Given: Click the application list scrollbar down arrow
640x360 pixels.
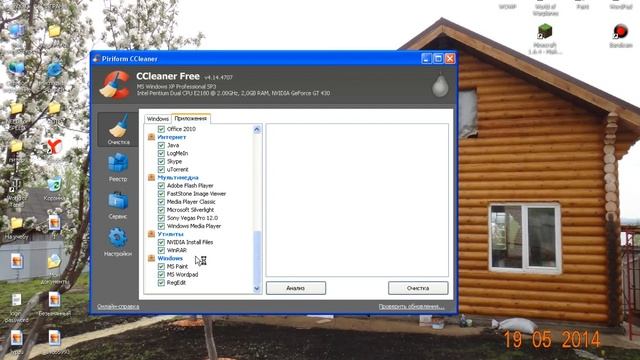Looking at the screenshot, I should pyautogui.click(x=257, y=289).
